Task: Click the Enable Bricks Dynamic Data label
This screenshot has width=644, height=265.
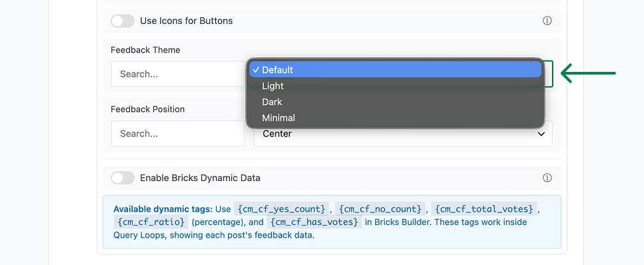Action: (200, 178)
